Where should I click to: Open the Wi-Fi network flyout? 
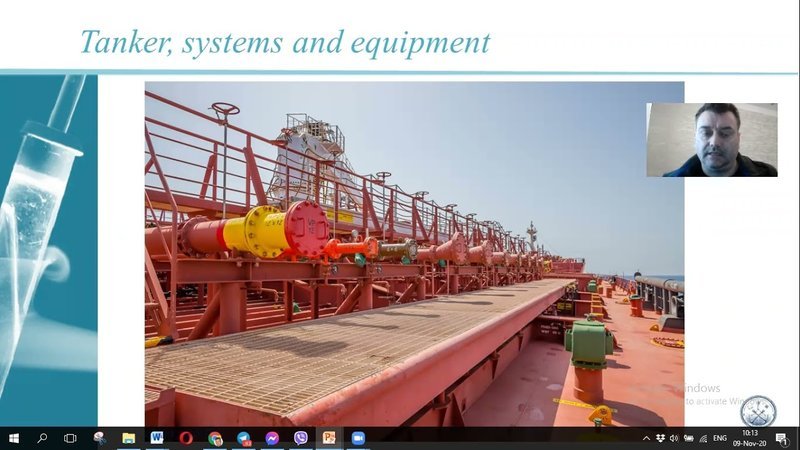coord(703,438)
